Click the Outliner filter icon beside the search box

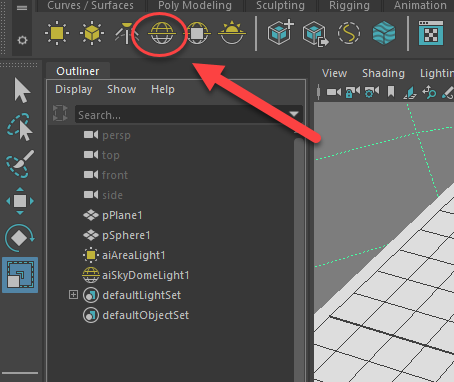click(60, 113)
